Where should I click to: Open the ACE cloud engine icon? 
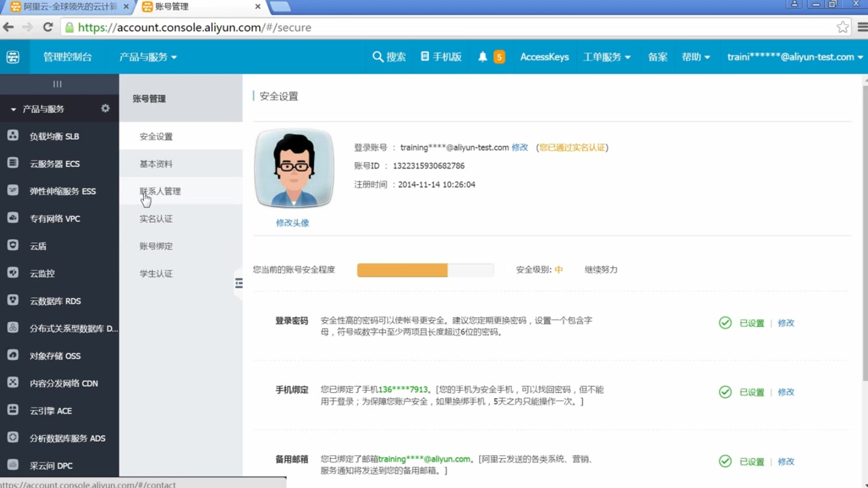(x=13, y=410)
